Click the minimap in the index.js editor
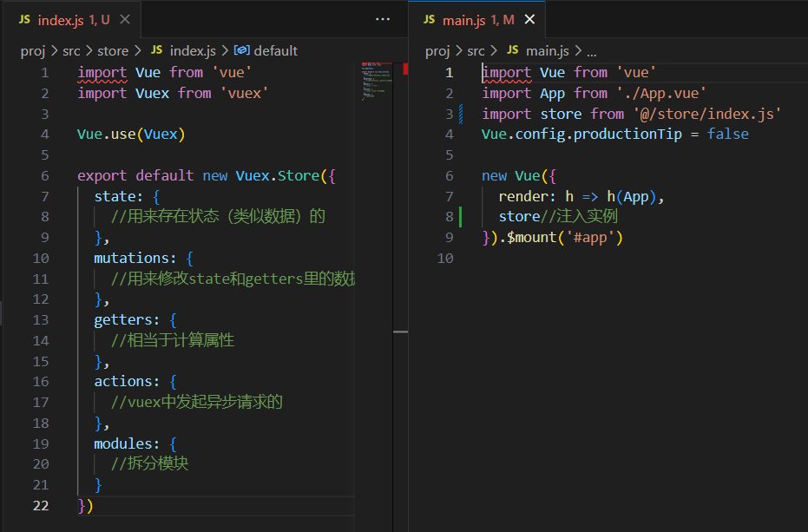This screenshot has height=532, width=808. click(x=377, y=81)
